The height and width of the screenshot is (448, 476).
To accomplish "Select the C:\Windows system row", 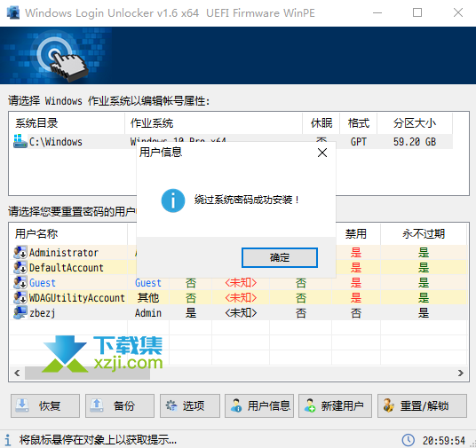I will [x=231, y=142].
